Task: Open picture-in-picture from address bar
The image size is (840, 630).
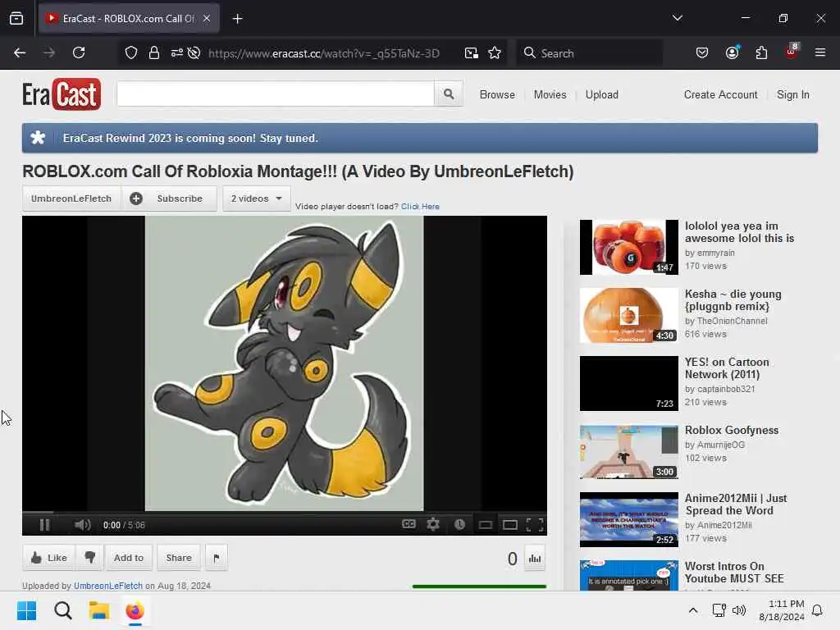Action: (x=472, y=52)
